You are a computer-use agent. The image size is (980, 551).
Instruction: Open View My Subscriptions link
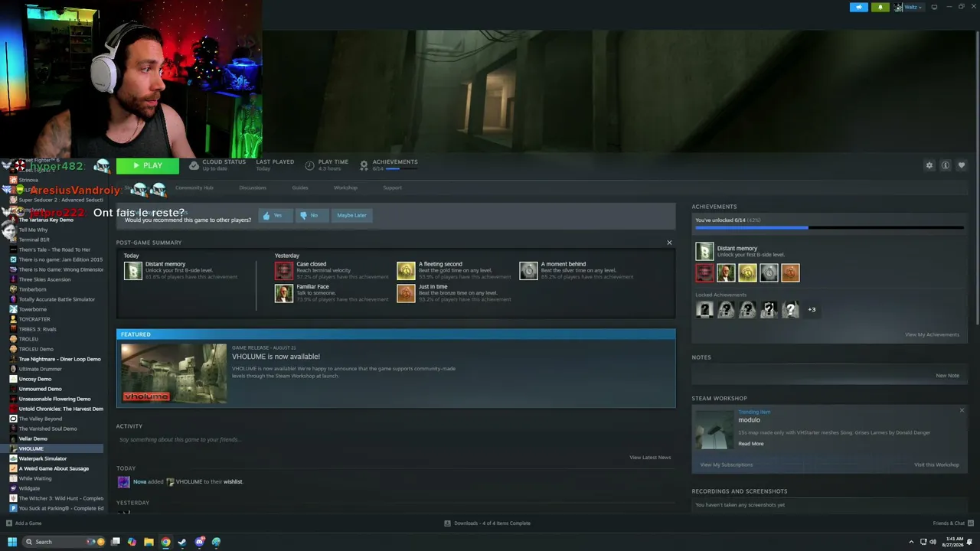click(x=726, y=465)
